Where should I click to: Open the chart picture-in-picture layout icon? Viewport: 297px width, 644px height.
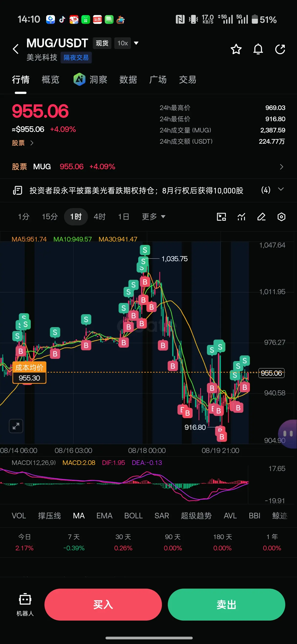coord(221,217)
